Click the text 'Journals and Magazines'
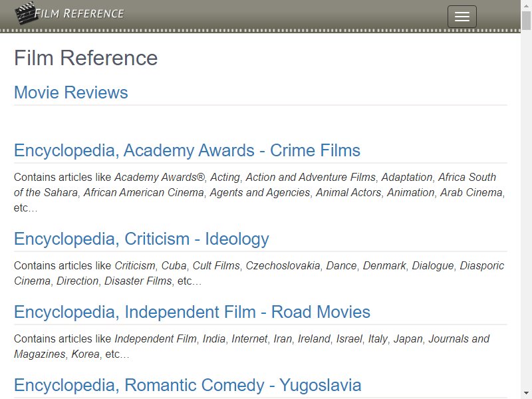The image size is (532, 399). coord(251,346)
